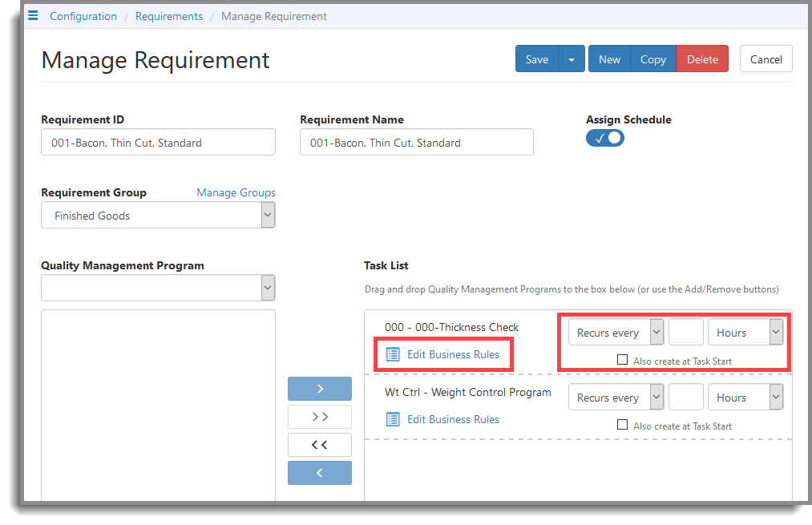Open the Hours unit dropdown for Thickness Check
This screenshot has height=525, width=812.
[745, 332]
